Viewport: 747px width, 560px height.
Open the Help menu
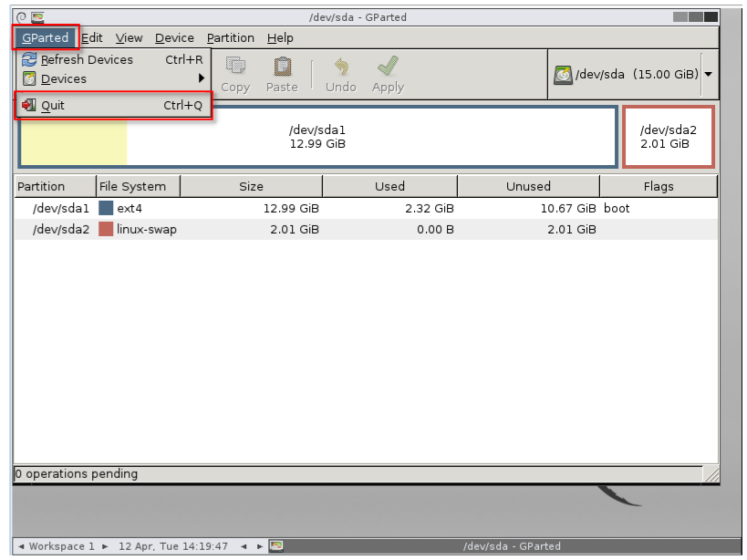click(x=280, y=37)
